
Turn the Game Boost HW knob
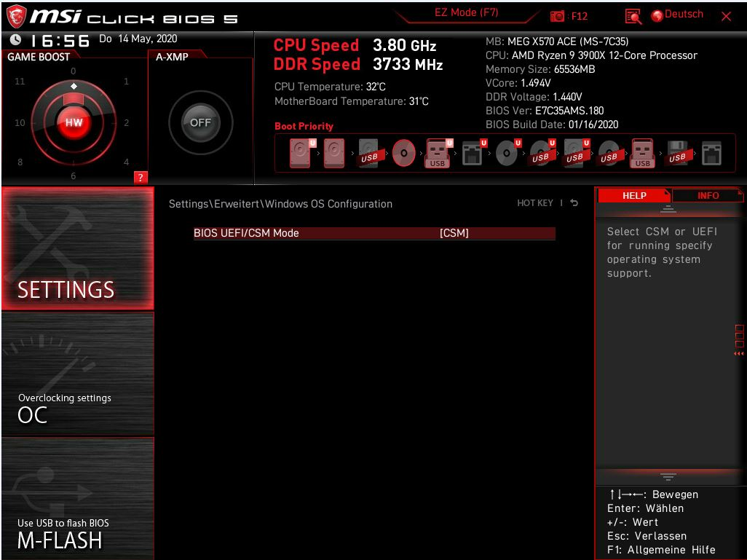click(74, 122)
